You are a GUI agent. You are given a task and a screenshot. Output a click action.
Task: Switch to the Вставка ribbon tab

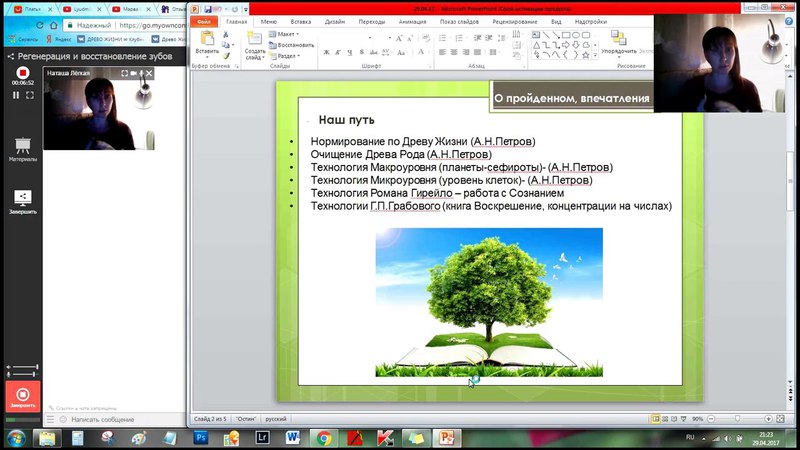[299, 20]
